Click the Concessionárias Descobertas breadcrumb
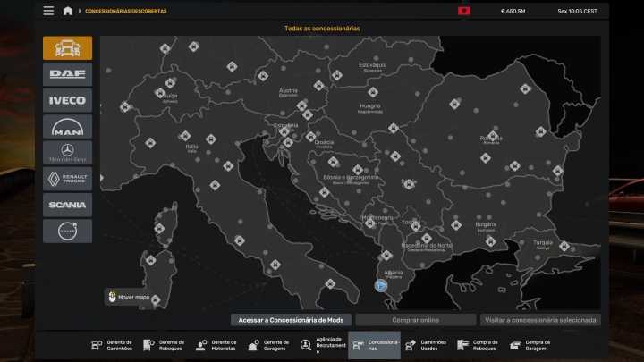 point(126,11)
